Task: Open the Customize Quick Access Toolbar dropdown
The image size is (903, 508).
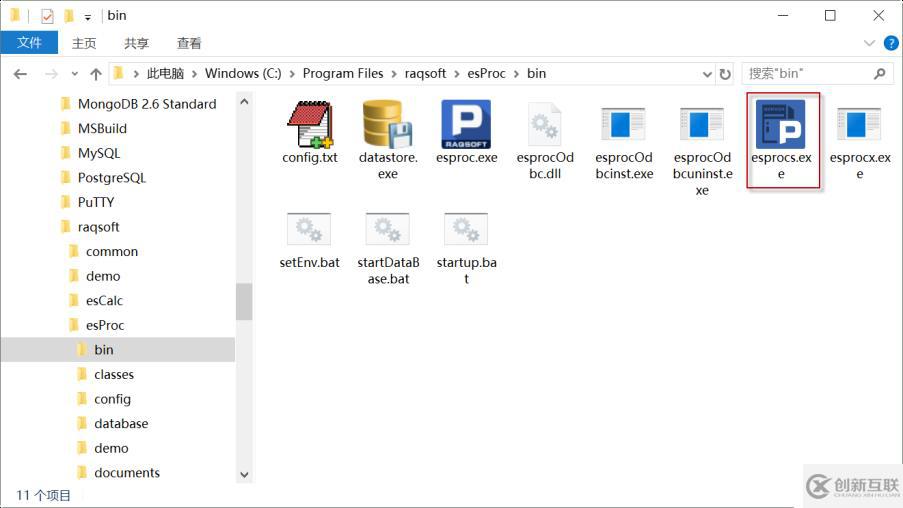Action: [88, 17]
